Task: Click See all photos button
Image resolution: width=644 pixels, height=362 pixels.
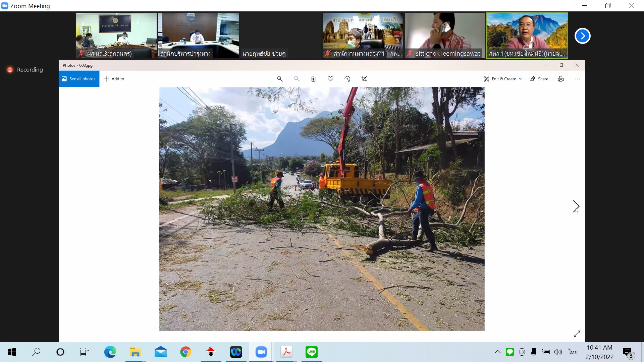Action: (79, 79)
